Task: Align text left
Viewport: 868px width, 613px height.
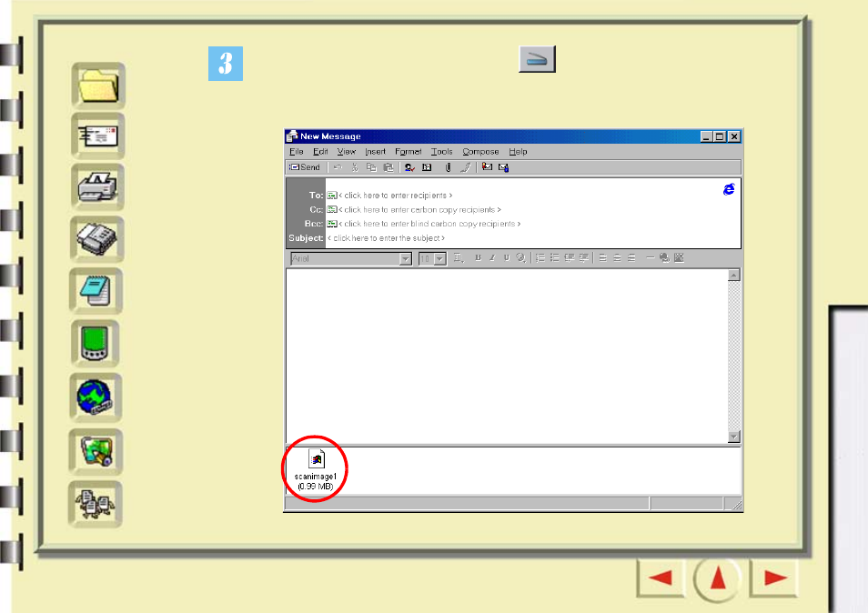Action: (x=603, y=257)
